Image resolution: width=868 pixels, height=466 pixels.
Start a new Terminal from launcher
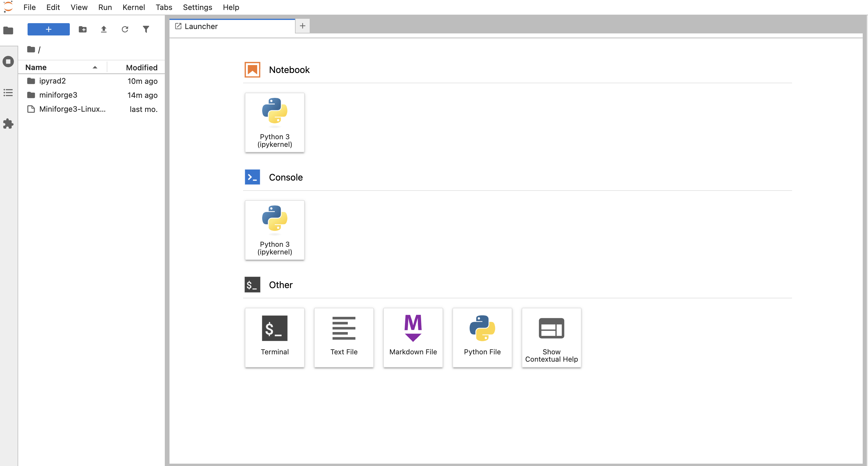click(274, 337)
